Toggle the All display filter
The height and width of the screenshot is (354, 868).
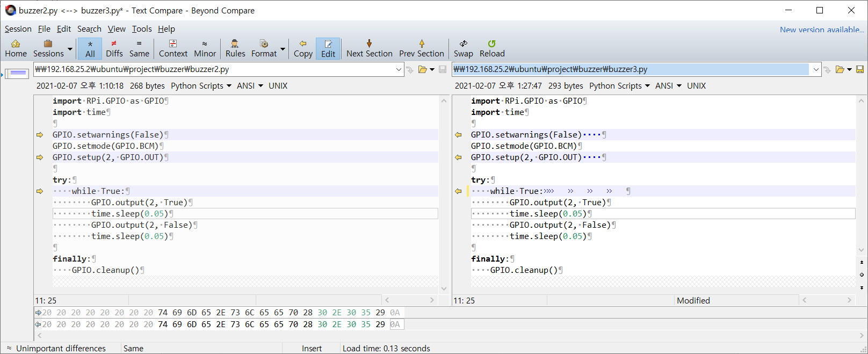tap(90, 48)
